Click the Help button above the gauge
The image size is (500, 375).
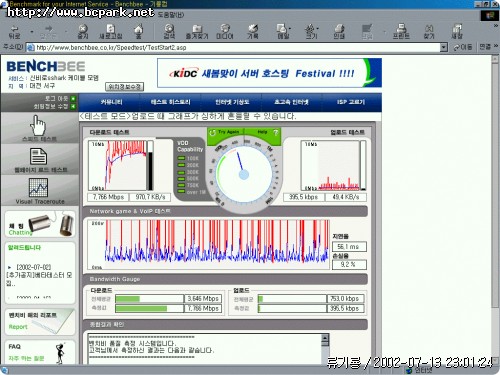267,132
